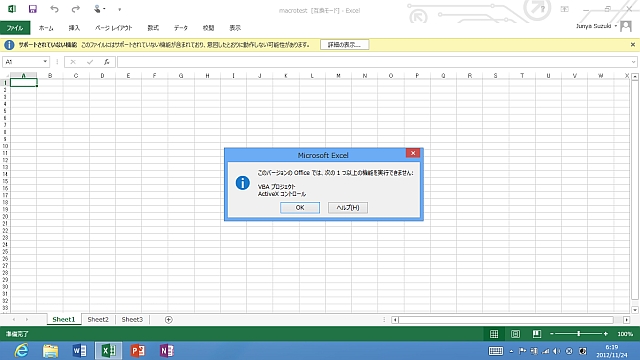Select row header 5
This screenshot has width=640, height=360.
point(5,111)
